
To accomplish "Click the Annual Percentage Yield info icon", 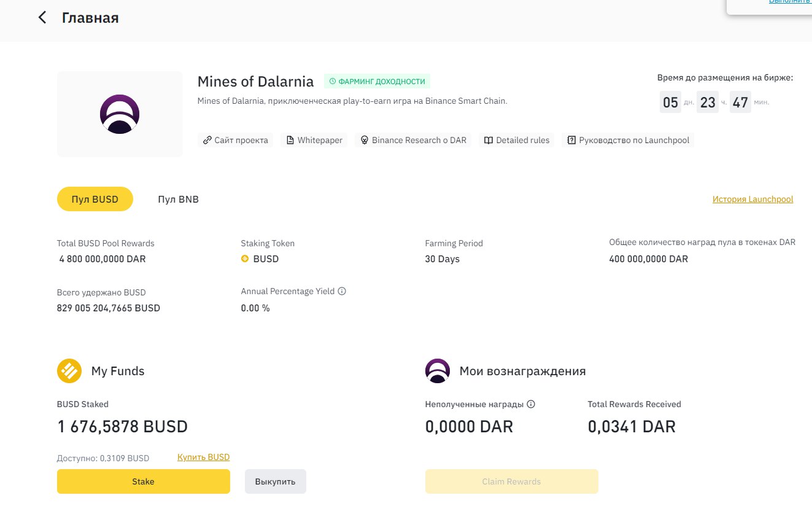I will [x=342, y=291].
